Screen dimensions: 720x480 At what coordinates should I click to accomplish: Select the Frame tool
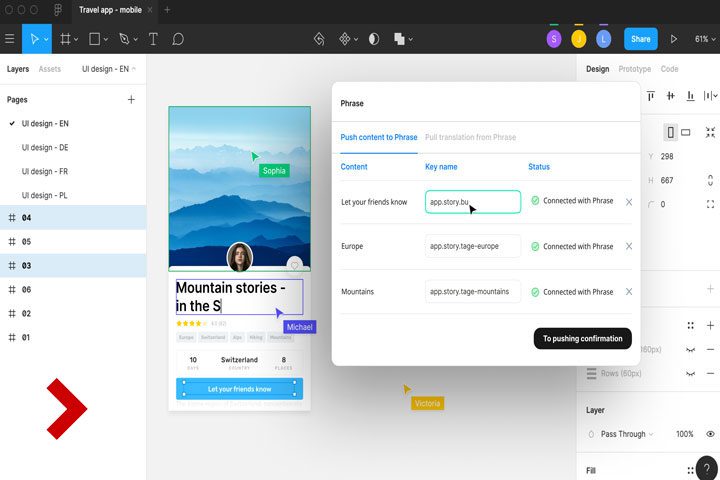65,39
